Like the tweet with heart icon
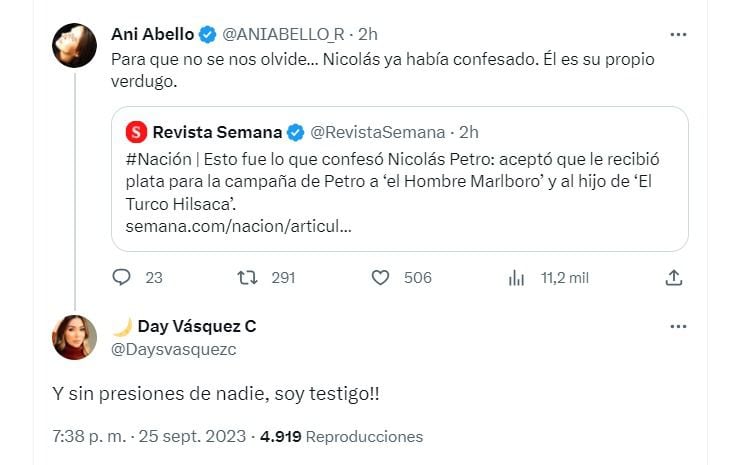 (x=380, y=277)
